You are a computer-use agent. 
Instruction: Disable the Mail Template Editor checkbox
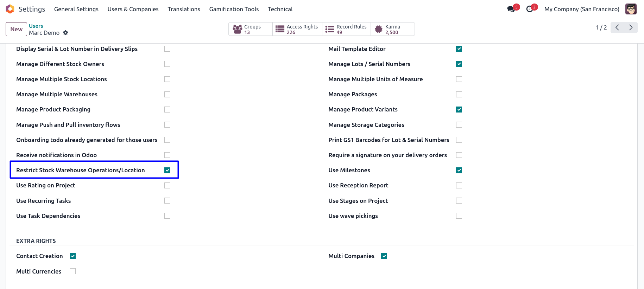click(459, 49)
